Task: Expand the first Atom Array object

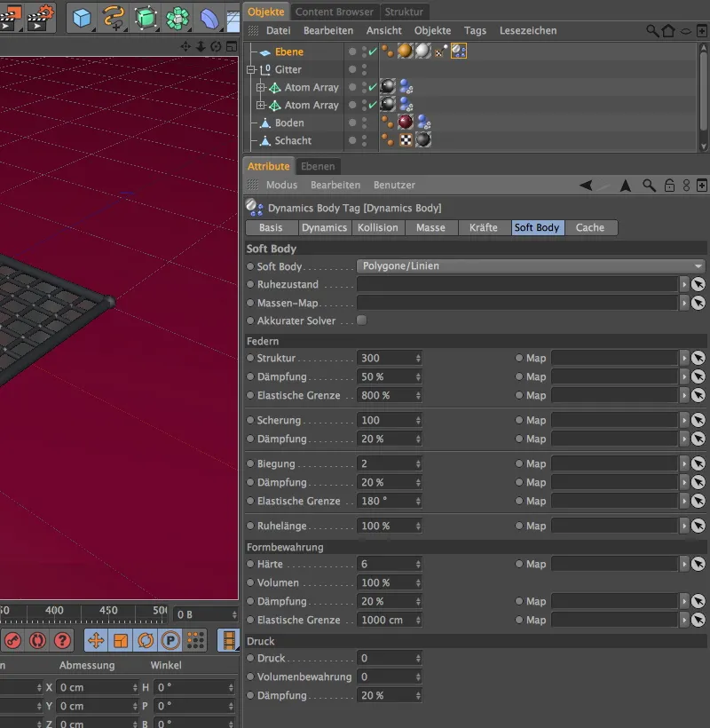Action: coord(260,87)
